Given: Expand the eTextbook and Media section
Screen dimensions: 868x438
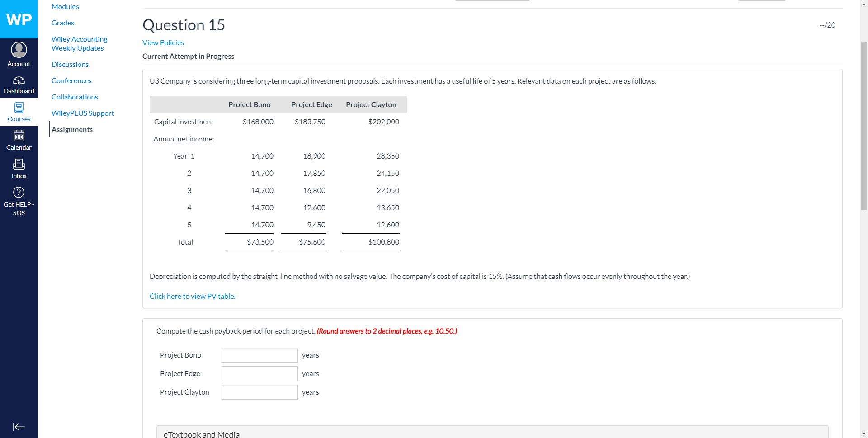Looking at the screenshot, I should pos(201,434).
